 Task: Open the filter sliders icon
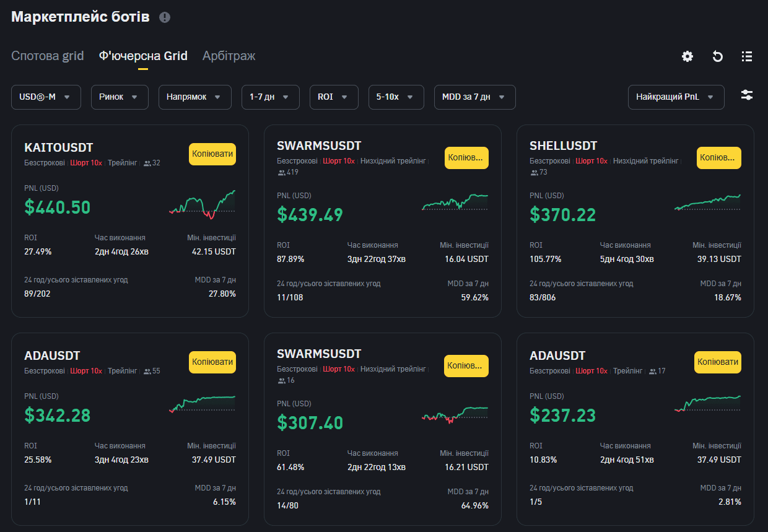pos(747,95)
